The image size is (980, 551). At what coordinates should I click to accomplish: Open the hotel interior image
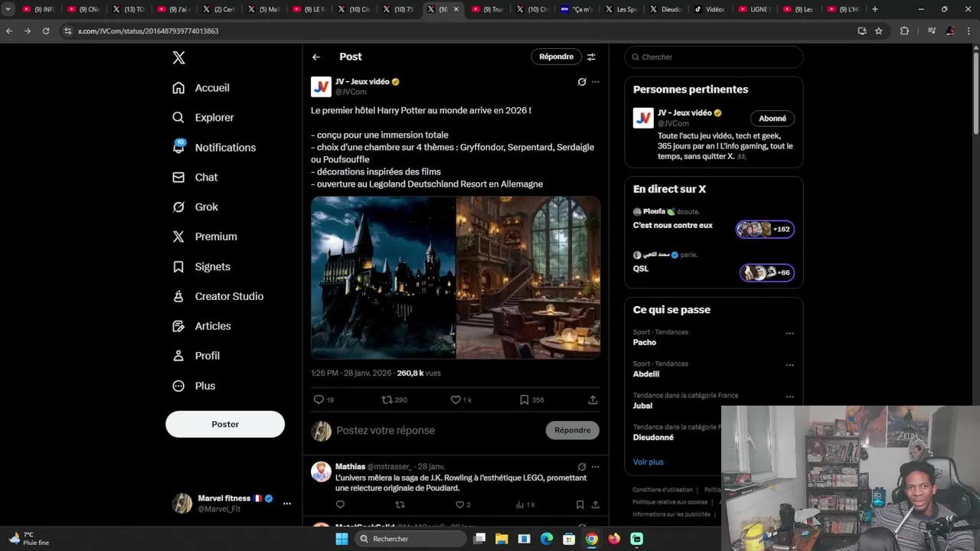click(528, 278)
